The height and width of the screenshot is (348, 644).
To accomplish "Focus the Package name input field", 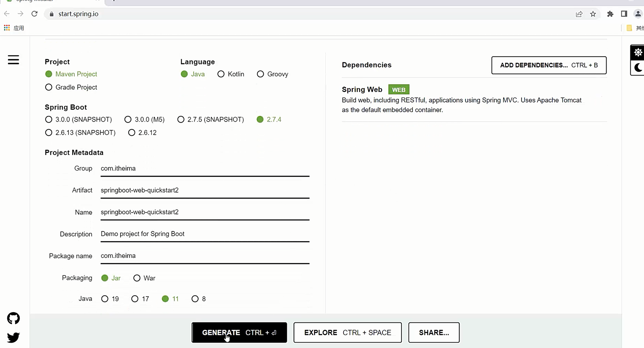I will coord(205,256).
